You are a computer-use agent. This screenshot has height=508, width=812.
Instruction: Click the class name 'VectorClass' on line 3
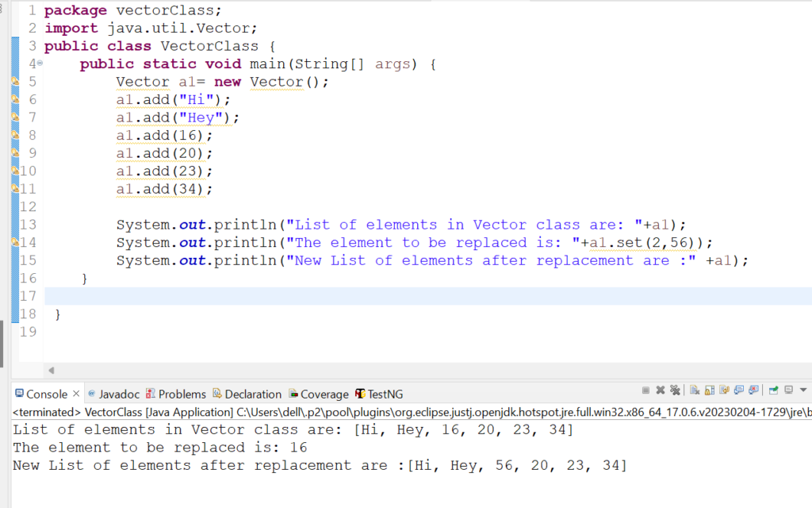[209, 46]
